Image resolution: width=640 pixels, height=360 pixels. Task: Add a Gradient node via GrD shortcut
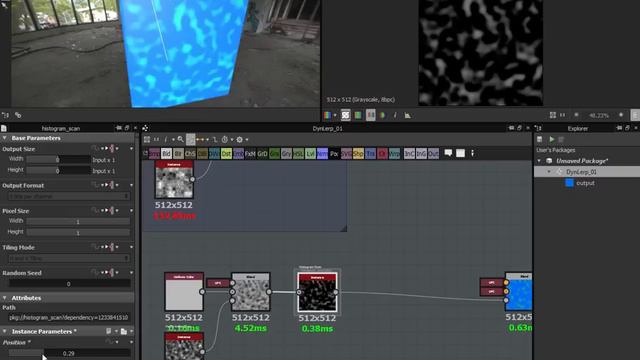262,153
